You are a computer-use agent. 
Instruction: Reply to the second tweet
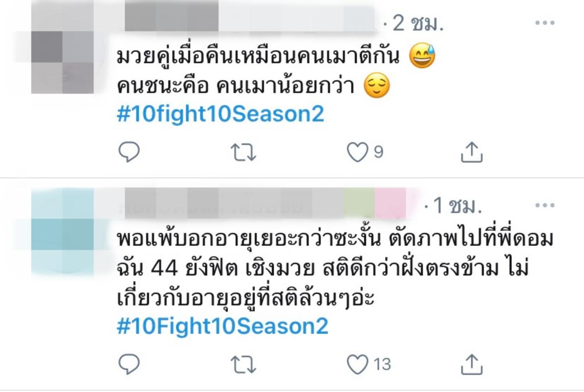click(129, 365)
